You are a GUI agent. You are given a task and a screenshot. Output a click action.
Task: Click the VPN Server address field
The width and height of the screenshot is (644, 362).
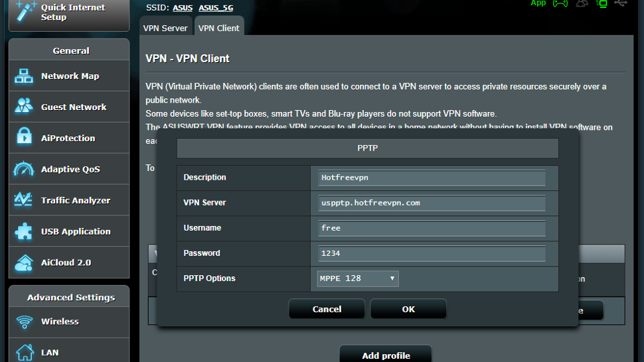point(432,203)
